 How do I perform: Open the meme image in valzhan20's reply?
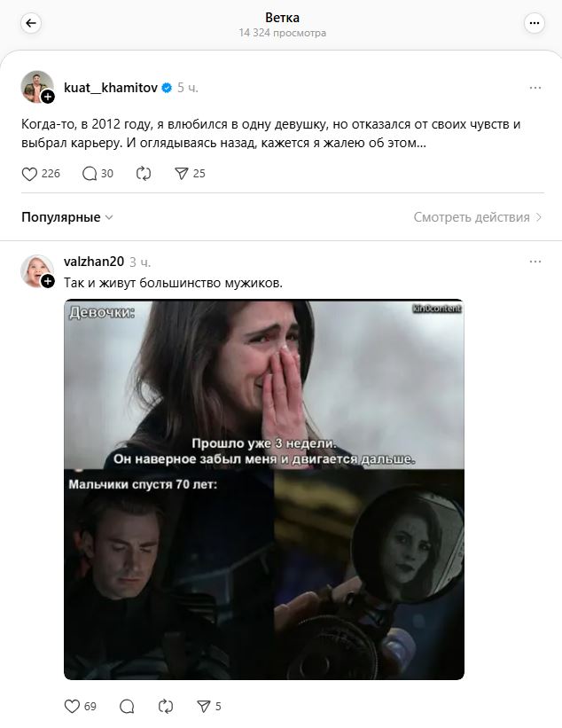(264, 489)
